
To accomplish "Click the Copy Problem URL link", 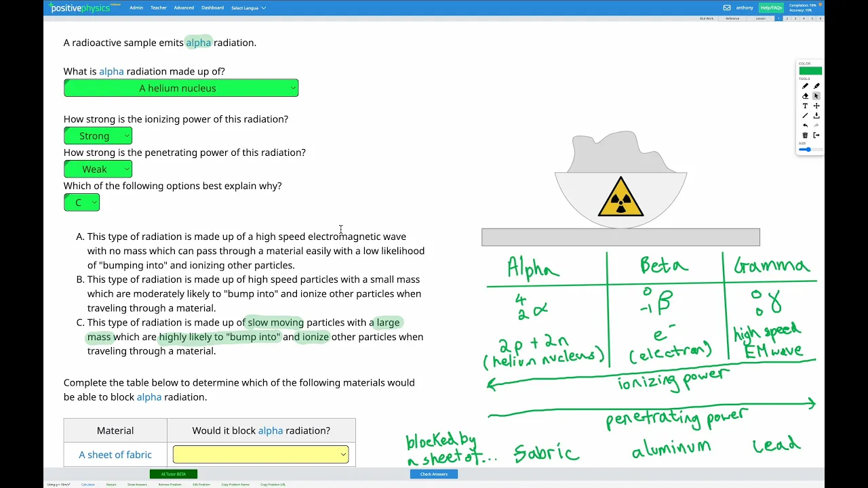I will [273, 485].
